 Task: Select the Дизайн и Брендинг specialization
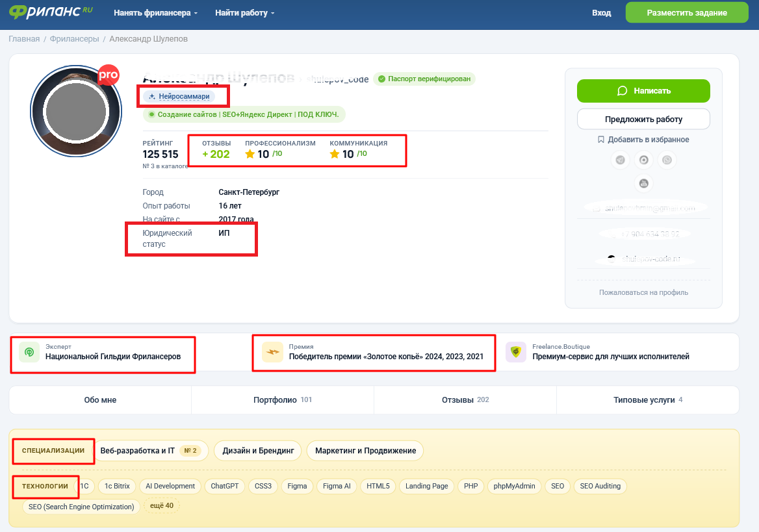tap(258, 451)
